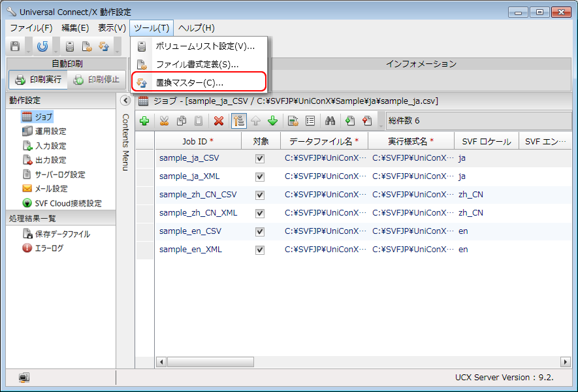Select the sample_en_XML job row
Image resolution: width=578 pixels, height=392 pixels.
[x=363, y=250]
